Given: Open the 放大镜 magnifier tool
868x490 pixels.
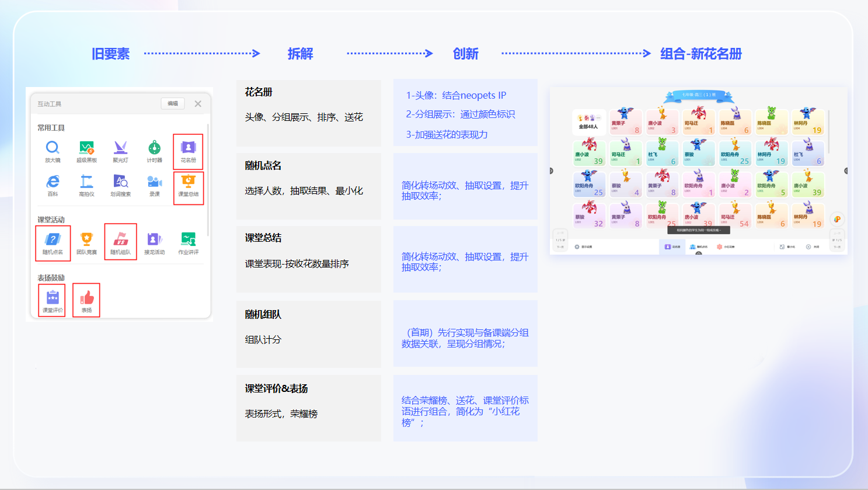Looking at the screenshot, I should [53, 151].
